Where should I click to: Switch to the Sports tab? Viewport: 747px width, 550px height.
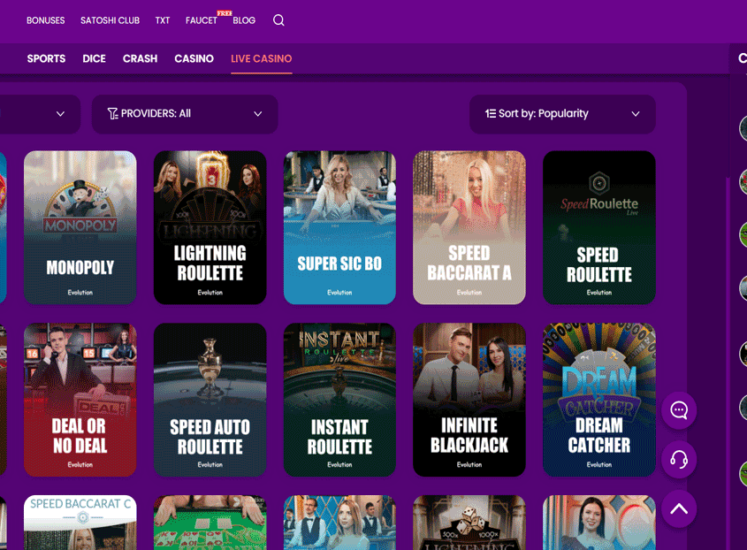click(x=46, y=59)
